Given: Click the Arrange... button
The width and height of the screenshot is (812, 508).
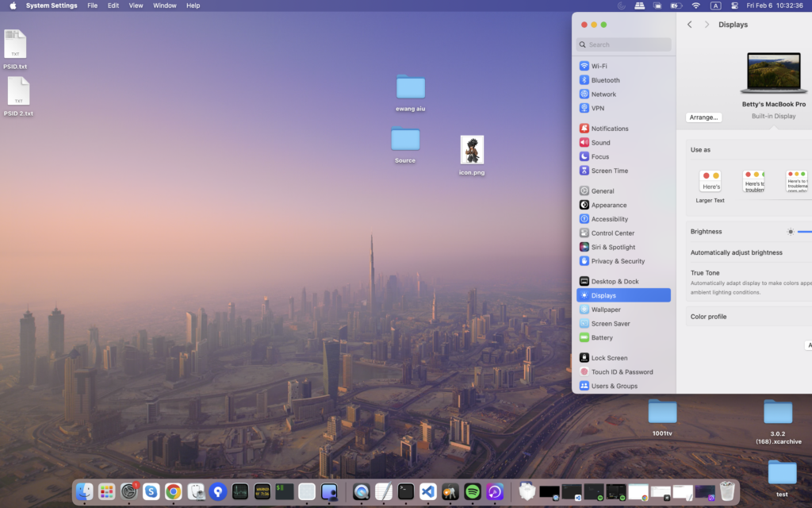Looking at the screenshot, I should point(703,117).
